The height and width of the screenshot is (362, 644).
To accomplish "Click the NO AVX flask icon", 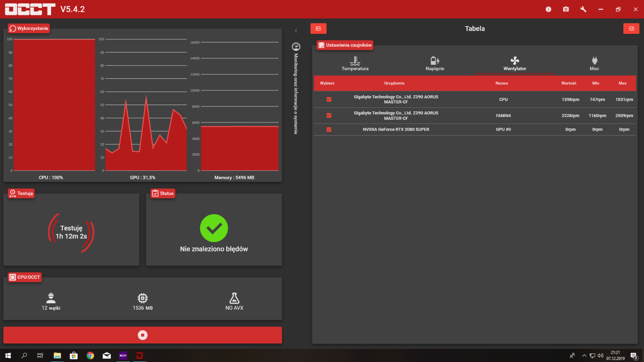I will [x=234, y=298].
